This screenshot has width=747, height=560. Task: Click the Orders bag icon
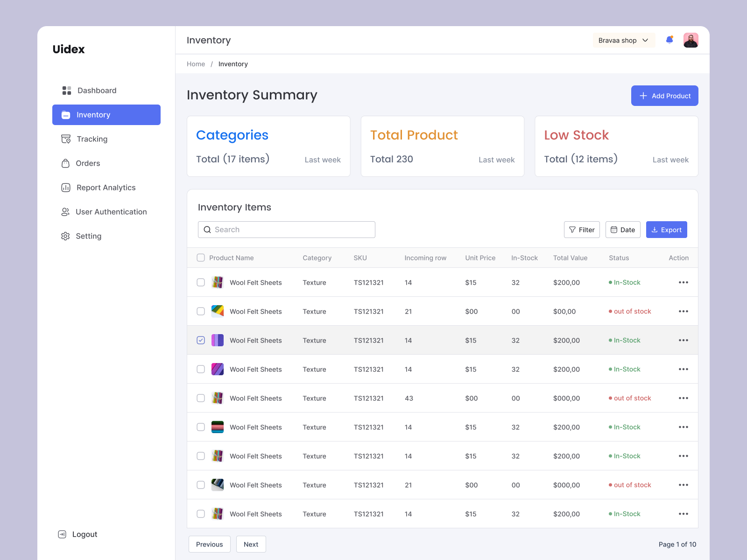[66, 163]
